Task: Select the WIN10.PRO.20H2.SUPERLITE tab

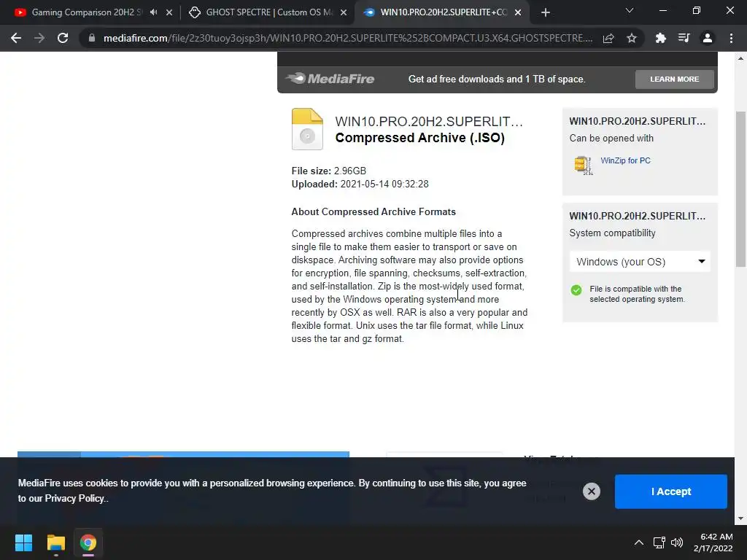Action: [x=443, y=12]
